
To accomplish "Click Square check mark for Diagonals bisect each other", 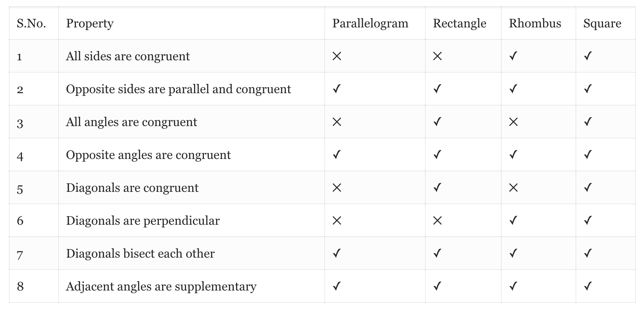I will point(588,253).
